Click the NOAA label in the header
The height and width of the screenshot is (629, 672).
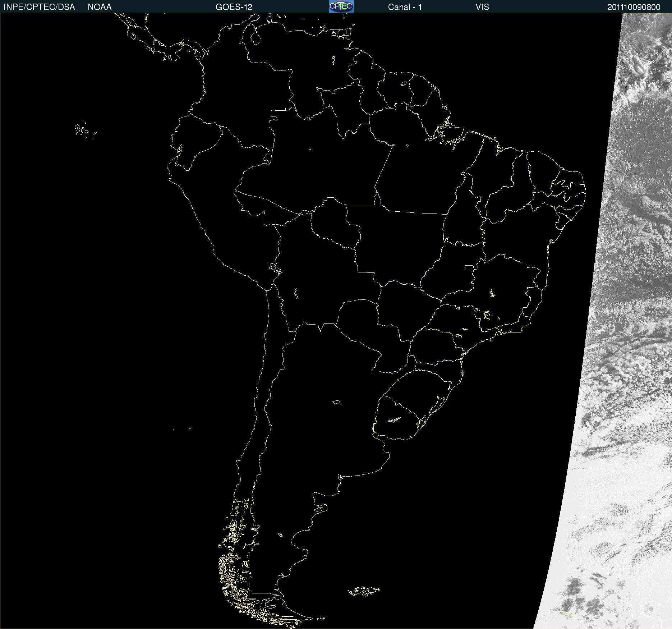click(x=100, y=7)
